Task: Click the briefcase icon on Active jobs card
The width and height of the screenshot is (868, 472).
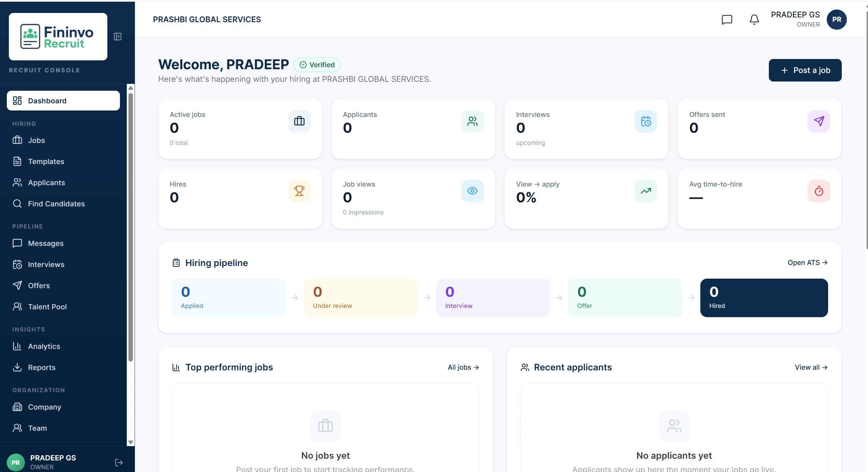Action: 299,121
